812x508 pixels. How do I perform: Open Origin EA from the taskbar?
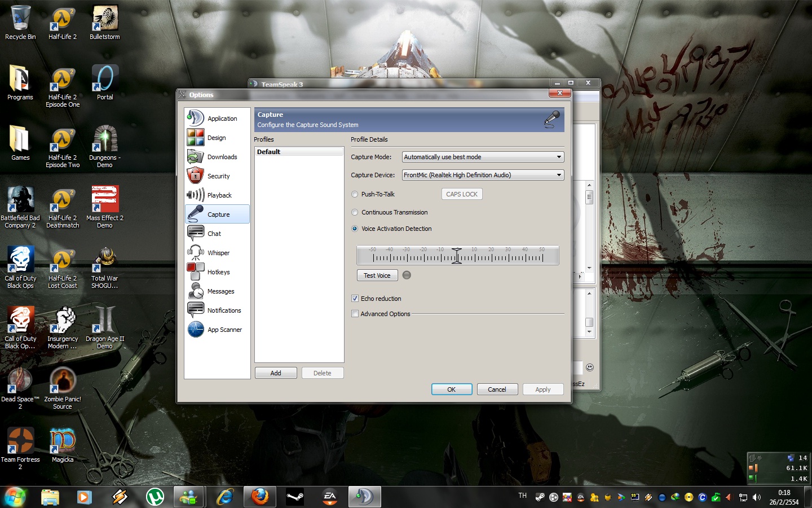click(x=330, y=497)
